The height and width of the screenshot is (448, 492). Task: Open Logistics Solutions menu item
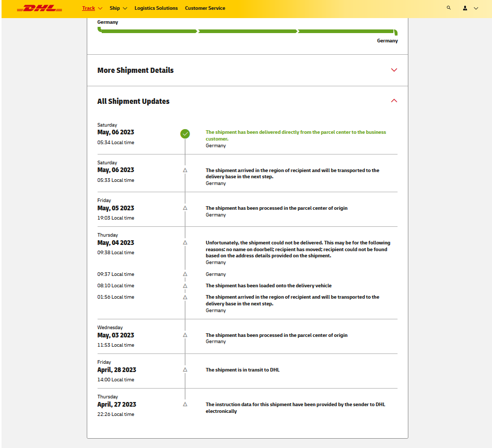156,8
